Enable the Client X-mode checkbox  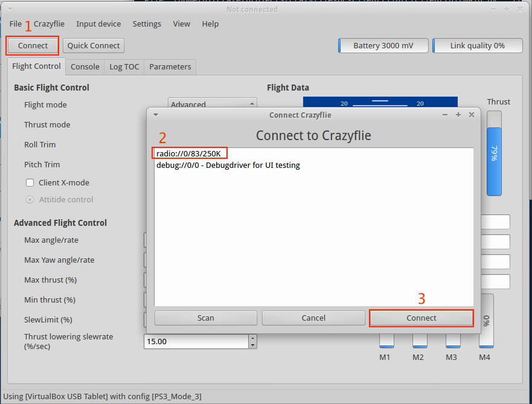tap(30, 183)
